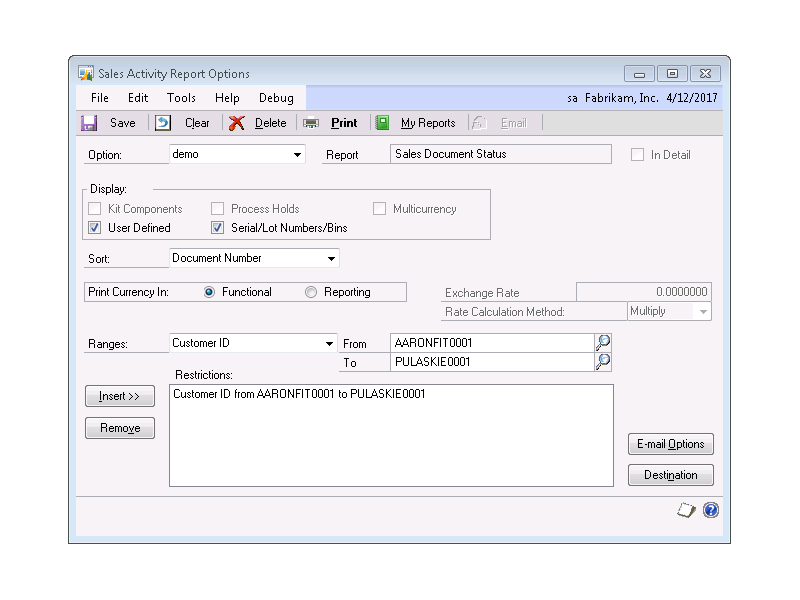Open My Reports green icon

382,123
